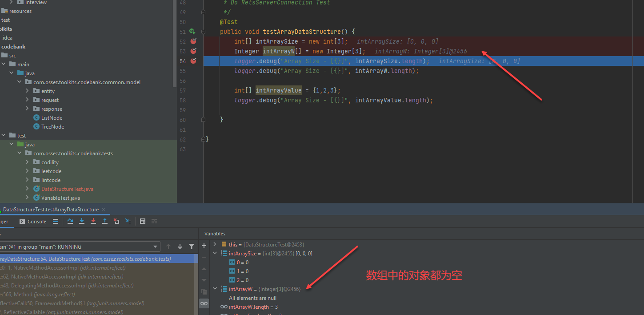Select DataStructureTest.testArrayDataStructure debug tab

(x=51, y=210)
